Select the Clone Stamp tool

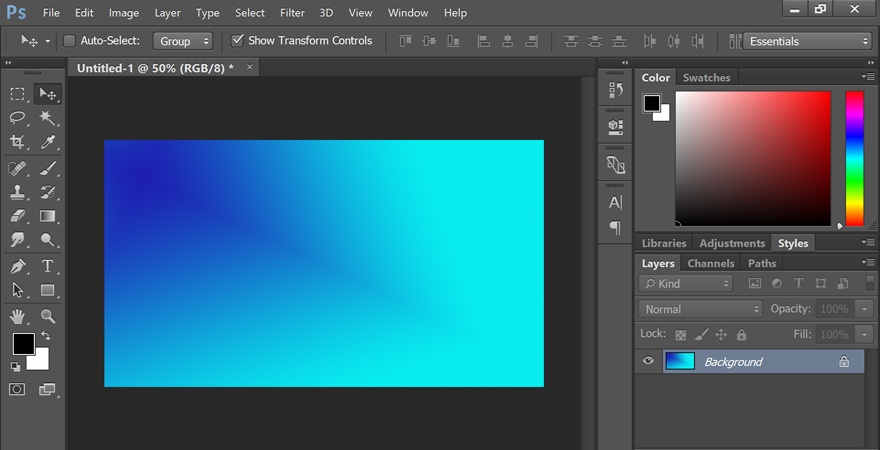(17, 192)
